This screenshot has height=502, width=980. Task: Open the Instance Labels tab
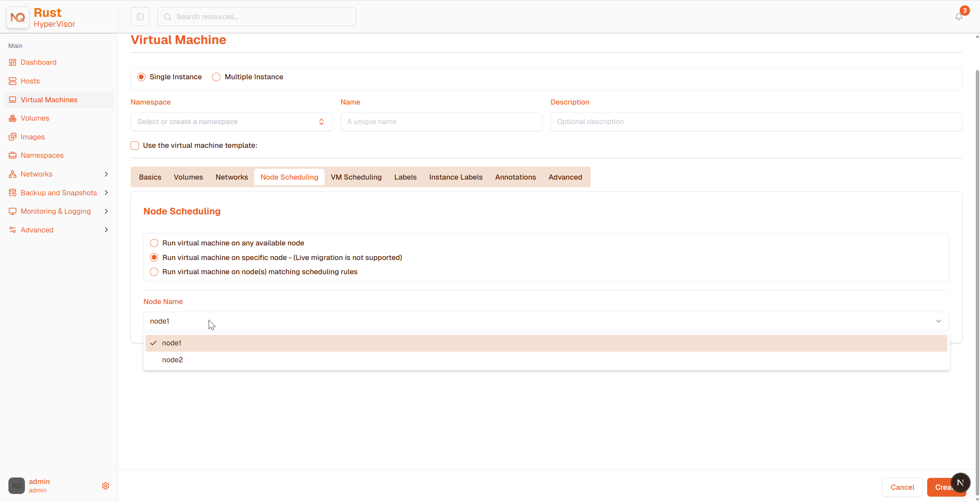[x=456, y=177]
